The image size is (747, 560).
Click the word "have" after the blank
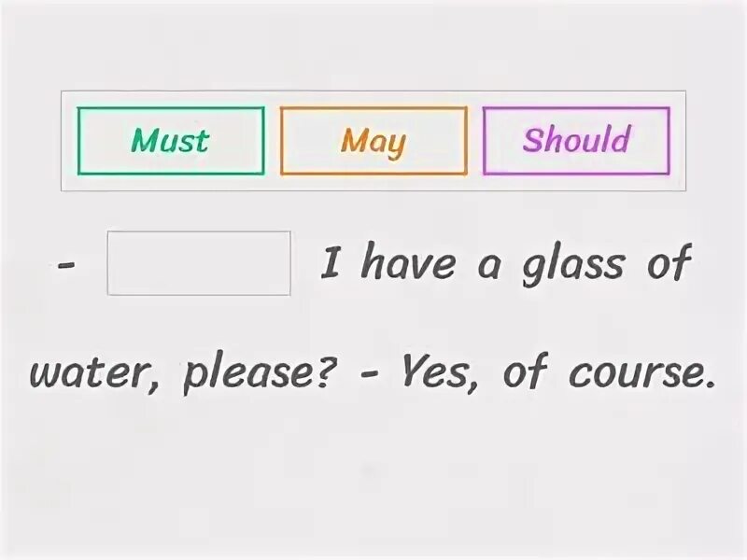408,263
